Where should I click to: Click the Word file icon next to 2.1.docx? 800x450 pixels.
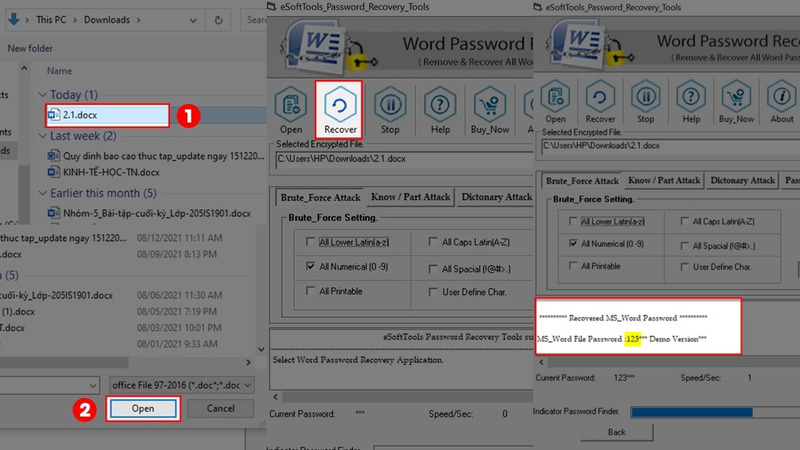point(54,115)
